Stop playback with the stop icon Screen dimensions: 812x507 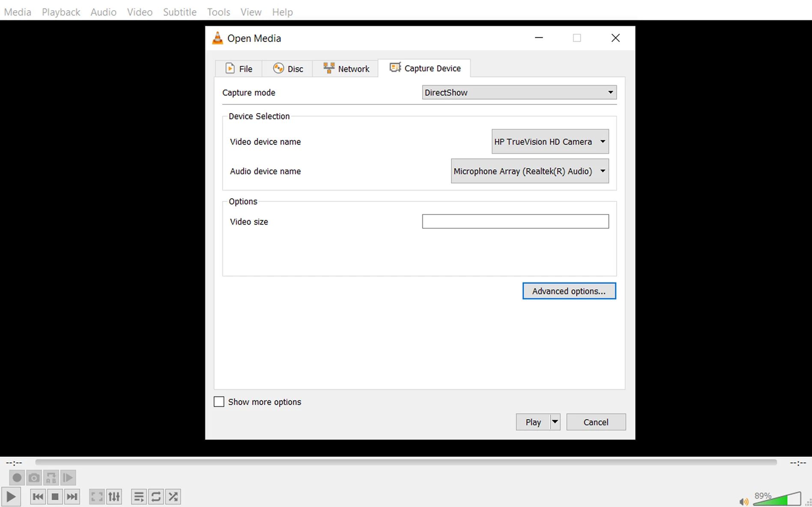55,497
